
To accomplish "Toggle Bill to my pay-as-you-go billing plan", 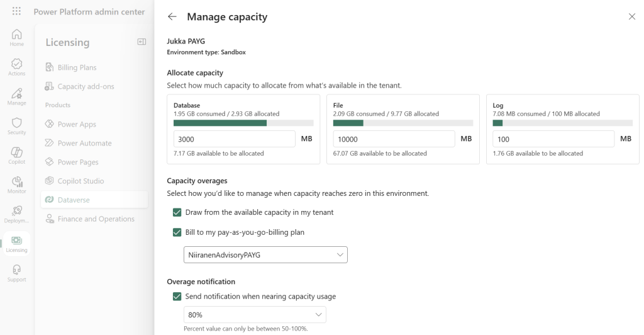I will 177,232.
